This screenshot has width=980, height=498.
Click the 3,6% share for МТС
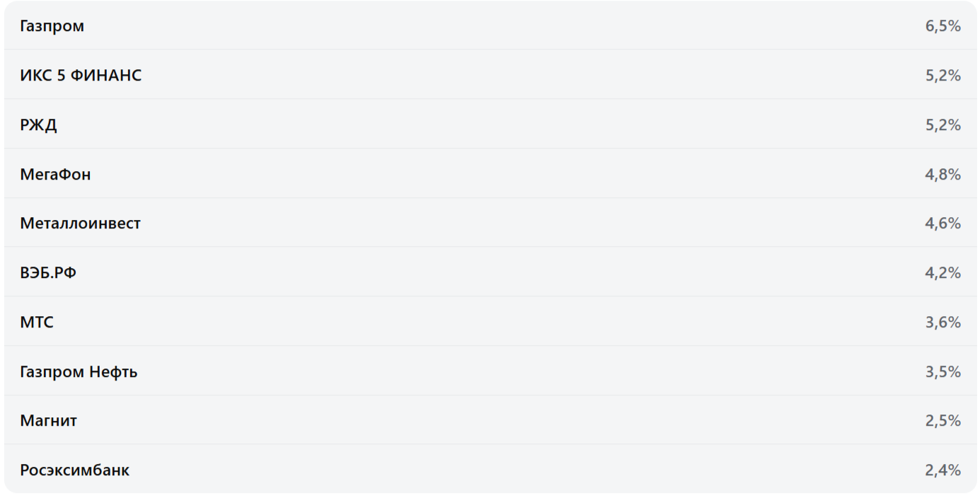pos(942,323)
